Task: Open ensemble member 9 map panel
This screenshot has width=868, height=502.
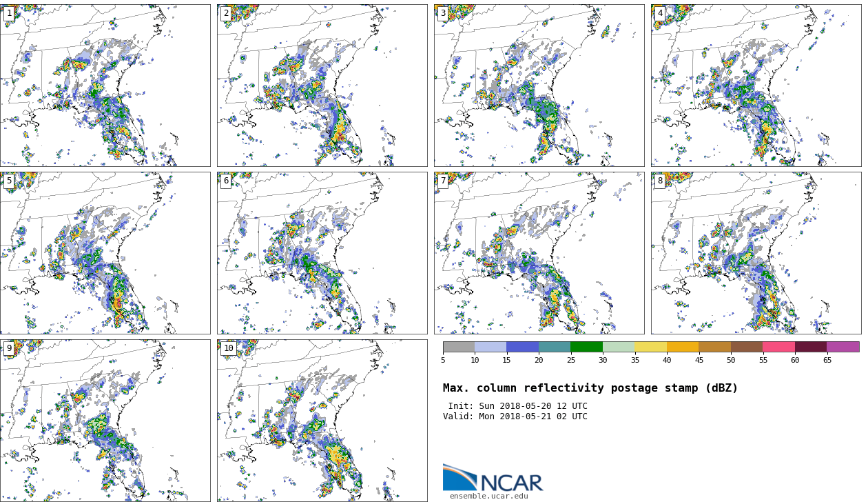Action: coord(105,420)
